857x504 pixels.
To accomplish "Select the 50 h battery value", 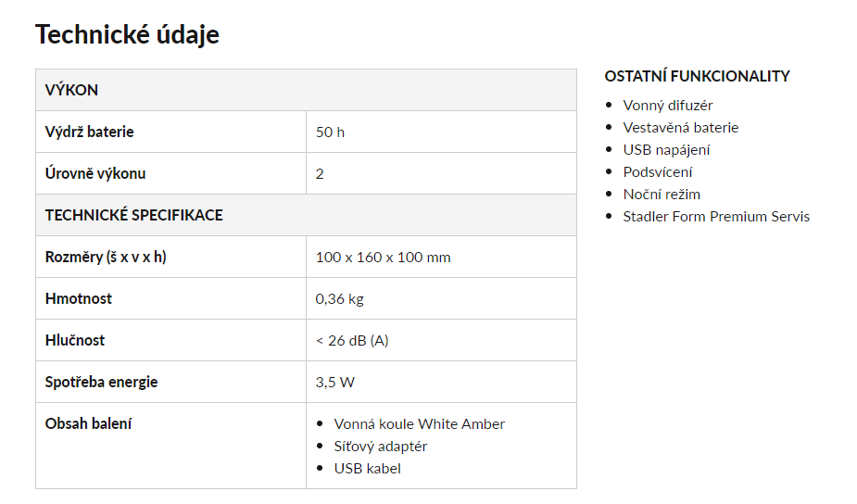I will pos(330,132).
